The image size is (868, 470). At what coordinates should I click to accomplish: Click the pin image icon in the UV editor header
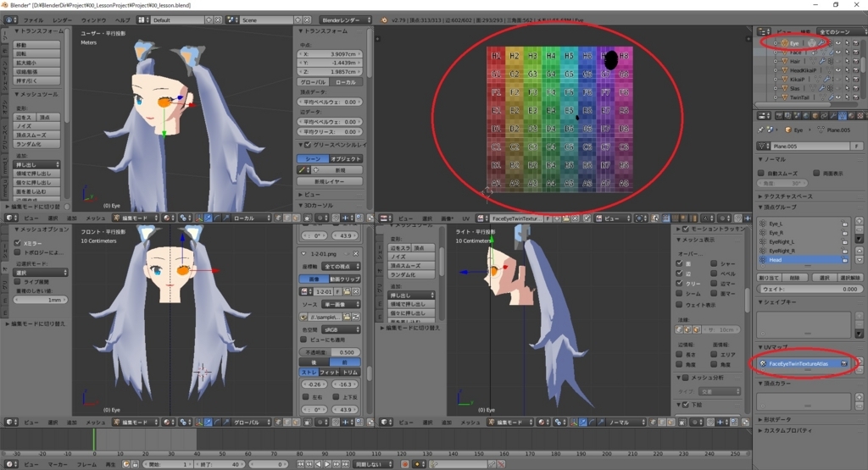[x=587, y=218]
